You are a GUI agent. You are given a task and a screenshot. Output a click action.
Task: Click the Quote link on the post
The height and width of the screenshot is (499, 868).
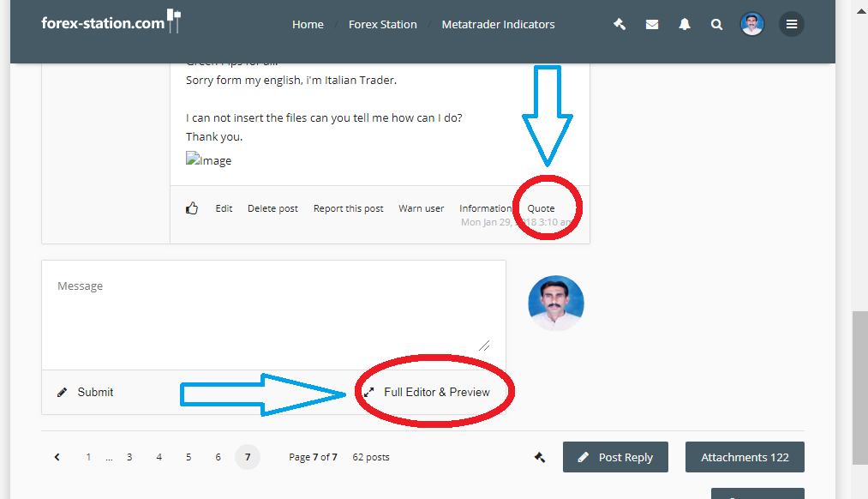(x=541, y=208)
